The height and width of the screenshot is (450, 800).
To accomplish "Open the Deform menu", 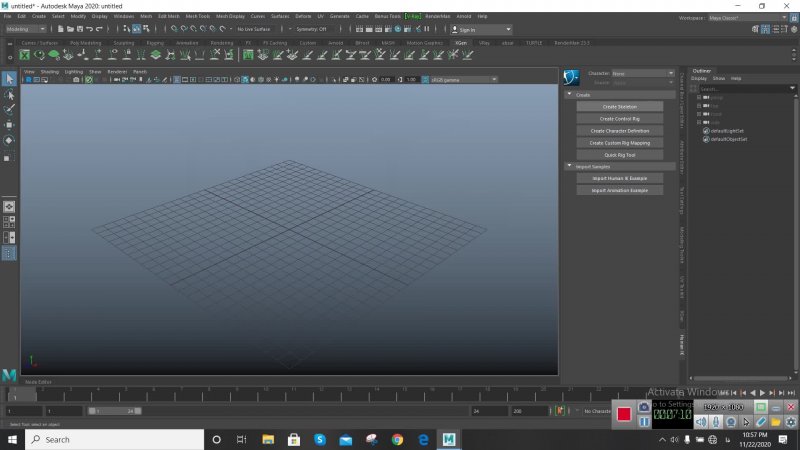I will [303, 16].
